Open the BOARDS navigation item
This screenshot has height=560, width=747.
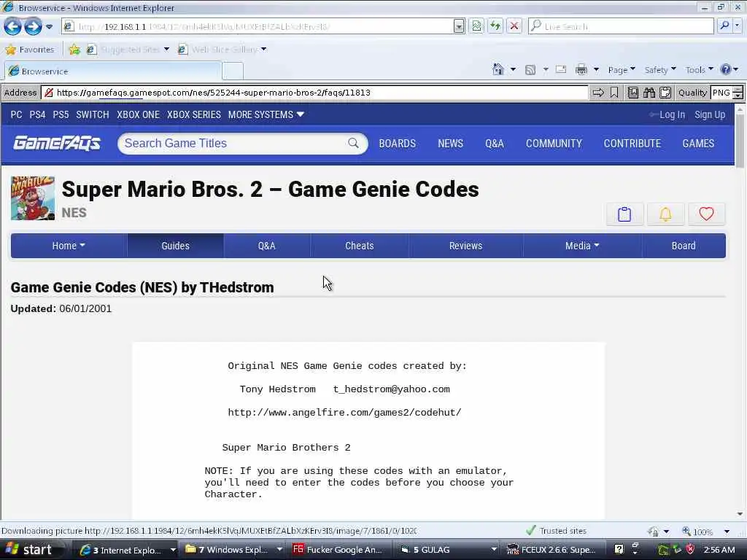pos(398,144)
